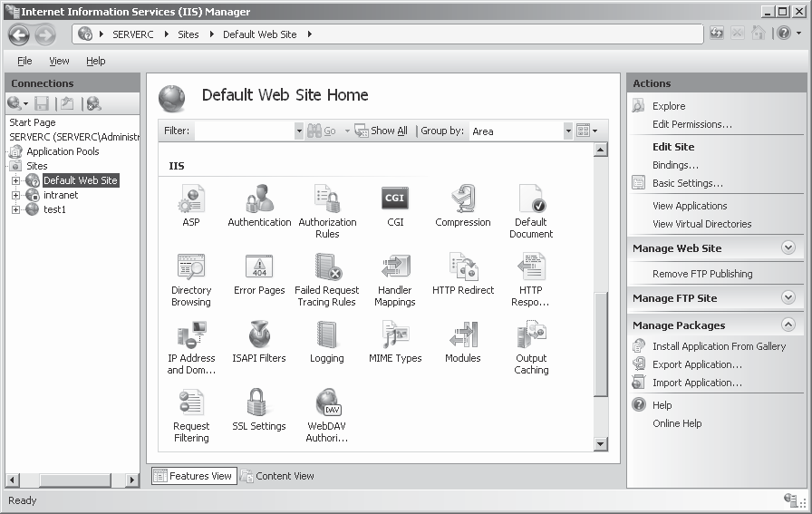Select Application Pools in tree
The height and width of the screenshot is (514, 812).
pyautogui.click(x=63, y=151)
